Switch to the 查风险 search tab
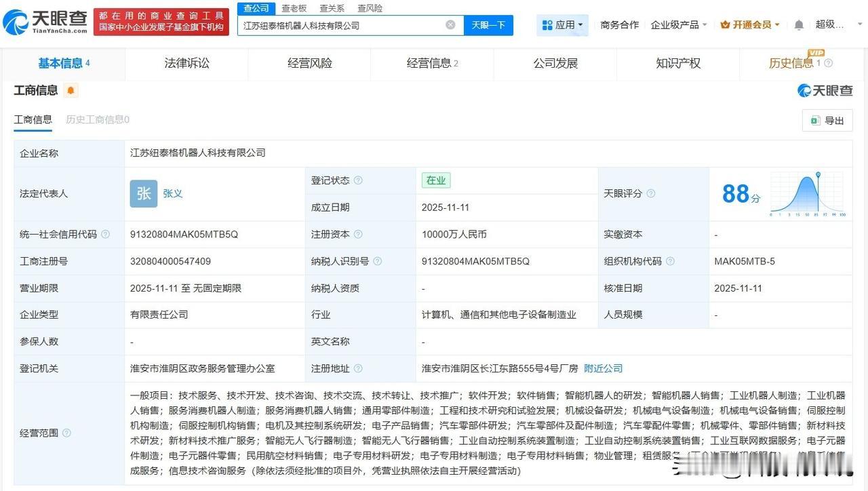 [x=370, y=8]
